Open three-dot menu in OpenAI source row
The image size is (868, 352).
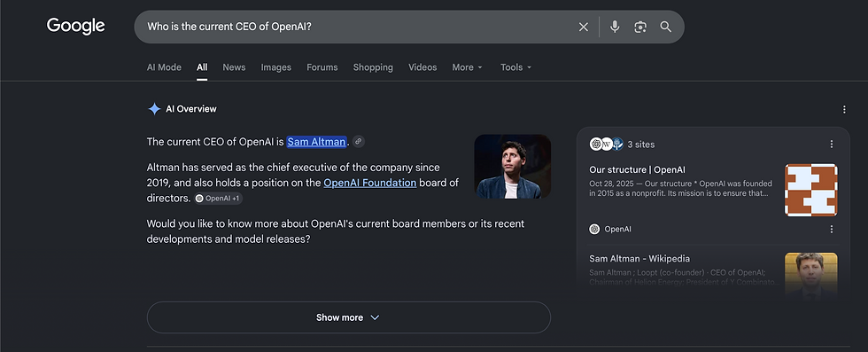click(832, 229)
